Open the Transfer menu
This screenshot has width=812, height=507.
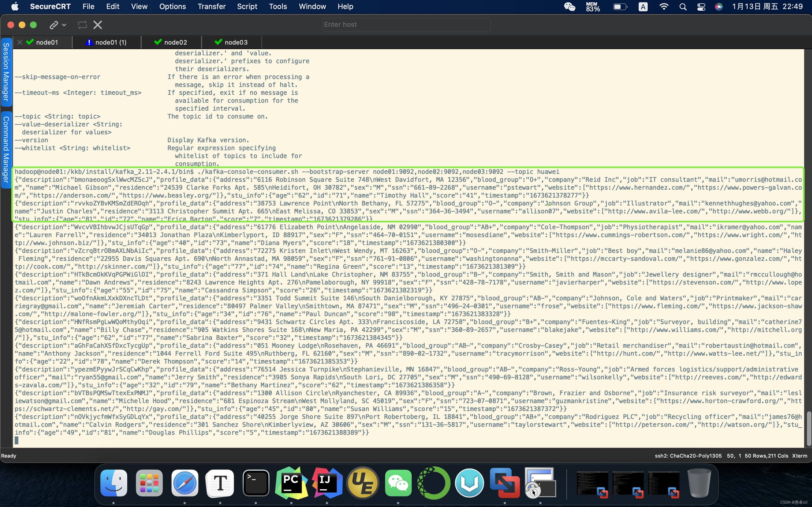click(211, 6)
